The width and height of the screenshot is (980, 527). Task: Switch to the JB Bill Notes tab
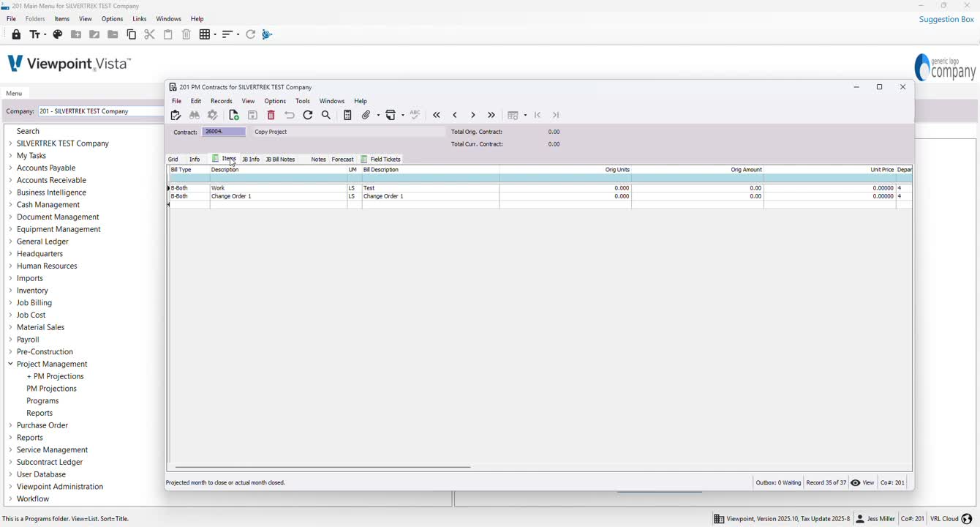point(280,160)
